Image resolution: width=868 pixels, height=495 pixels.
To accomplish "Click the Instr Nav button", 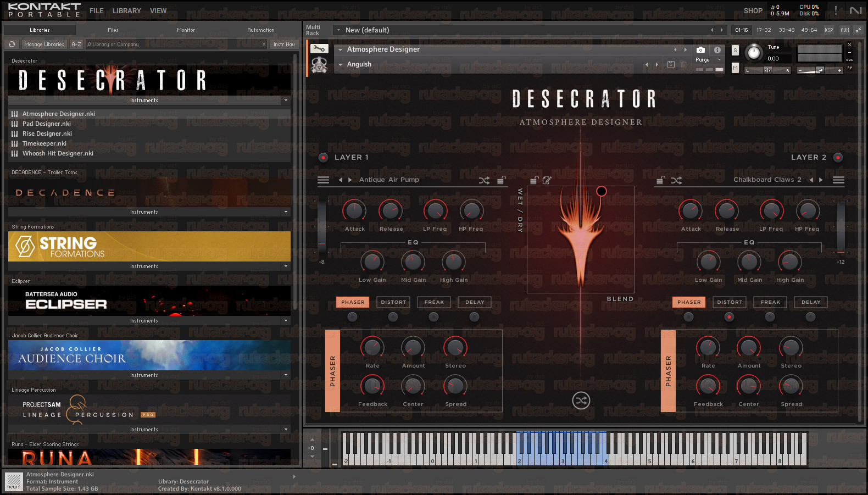I will (x=284, y=45).
